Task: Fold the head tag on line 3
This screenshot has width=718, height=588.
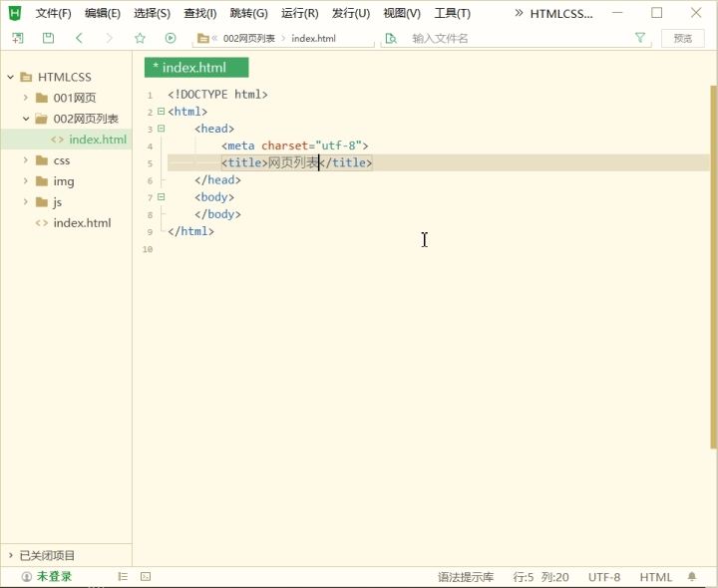Action: (x=162, y=129)
